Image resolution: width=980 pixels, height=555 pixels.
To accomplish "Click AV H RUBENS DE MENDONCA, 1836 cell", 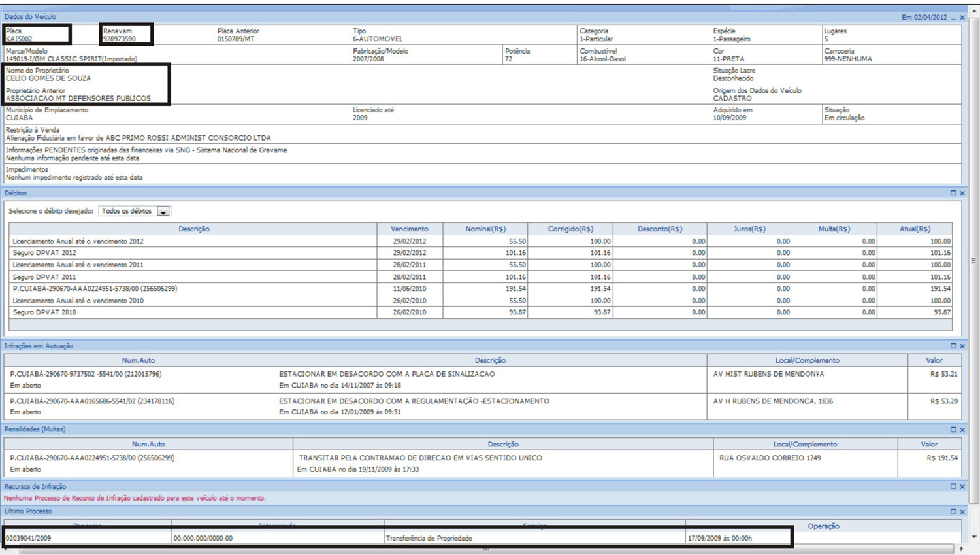I will pyautogui.click(x=773, y=401).
